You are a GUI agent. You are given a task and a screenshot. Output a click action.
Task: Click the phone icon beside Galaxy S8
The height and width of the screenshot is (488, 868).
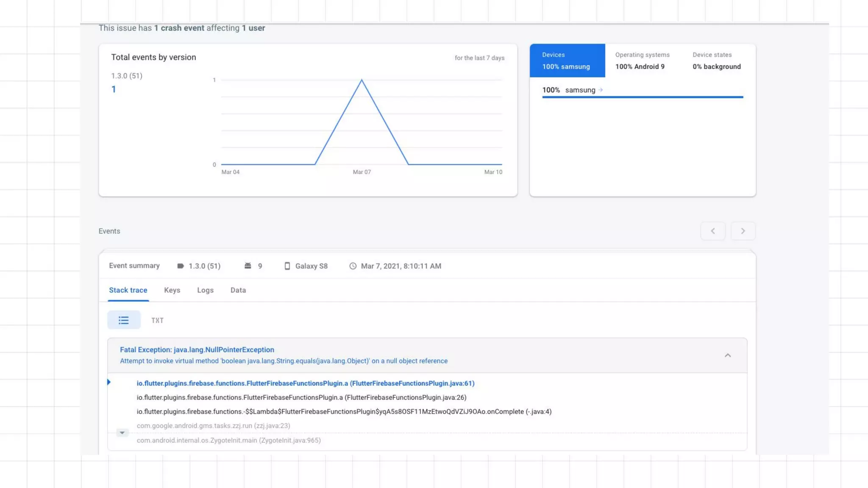[x=287, y=266]
